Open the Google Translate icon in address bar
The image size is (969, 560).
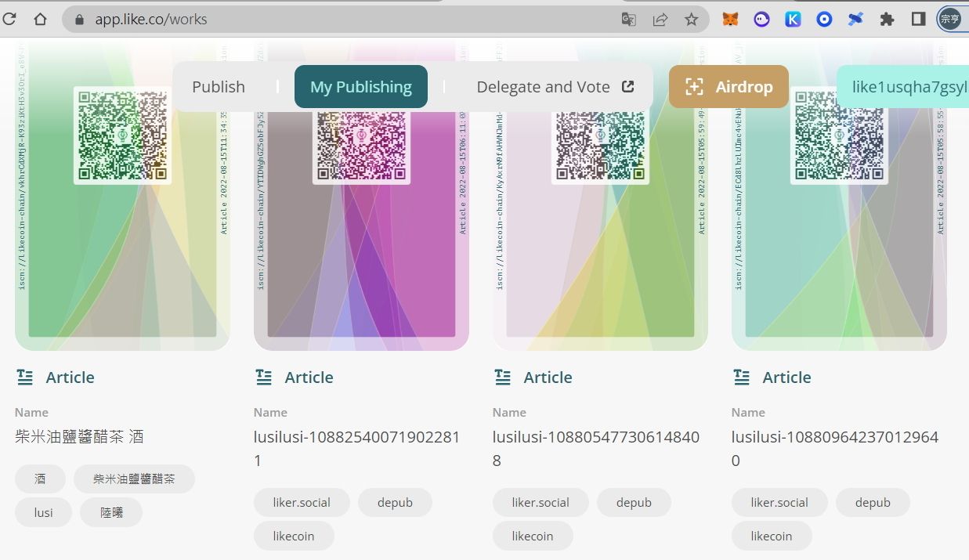point(628,20)
